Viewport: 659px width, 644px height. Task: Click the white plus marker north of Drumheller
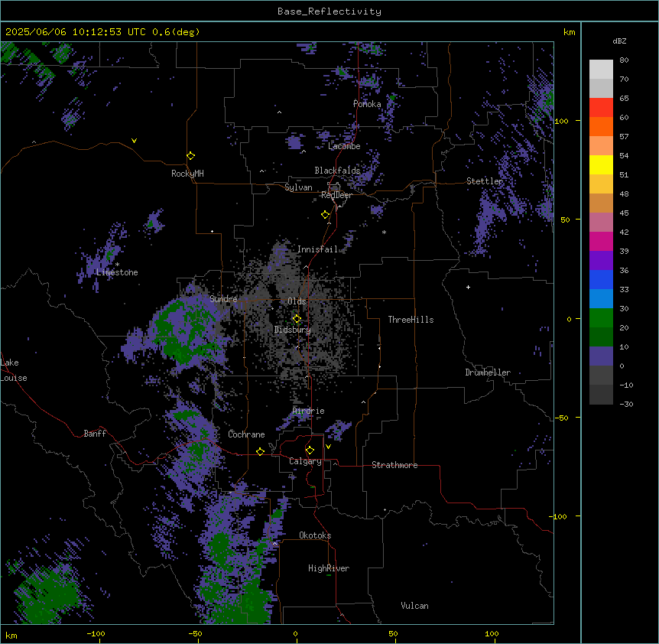468,287
